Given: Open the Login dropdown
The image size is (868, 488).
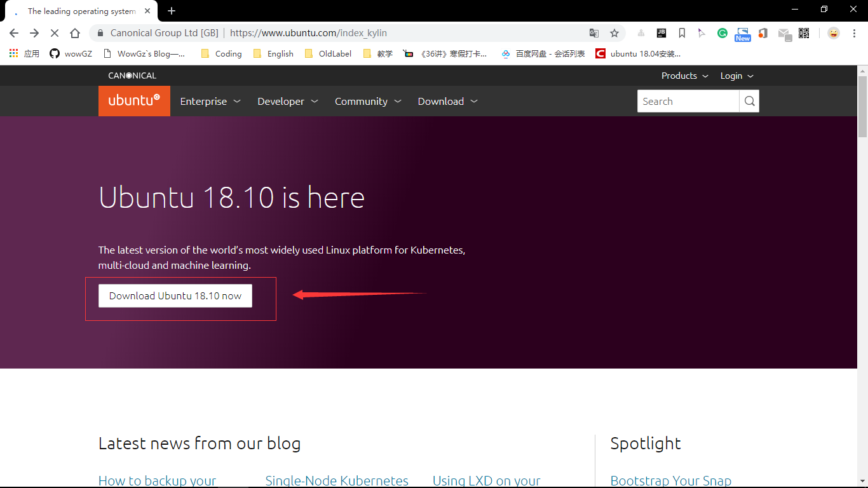Looking at the screenshot, I should (x=737, y=76).
